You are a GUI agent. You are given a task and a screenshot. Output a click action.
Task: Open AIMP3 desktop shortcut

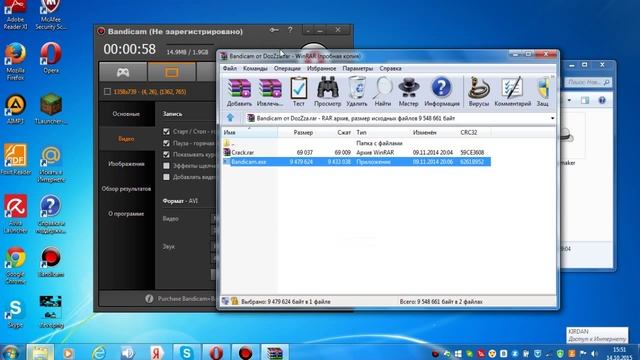[16, 109]
